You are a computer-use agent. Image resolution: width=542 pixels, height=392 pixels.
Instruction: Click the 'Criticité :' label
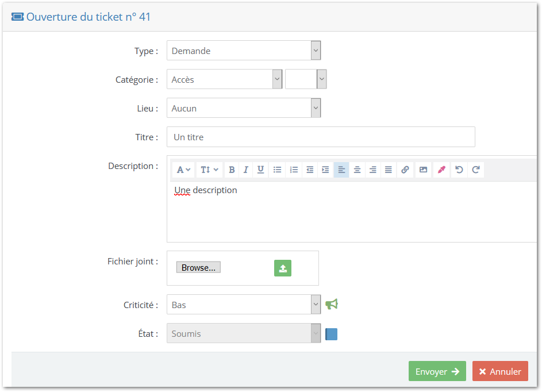tap(141, 305)
